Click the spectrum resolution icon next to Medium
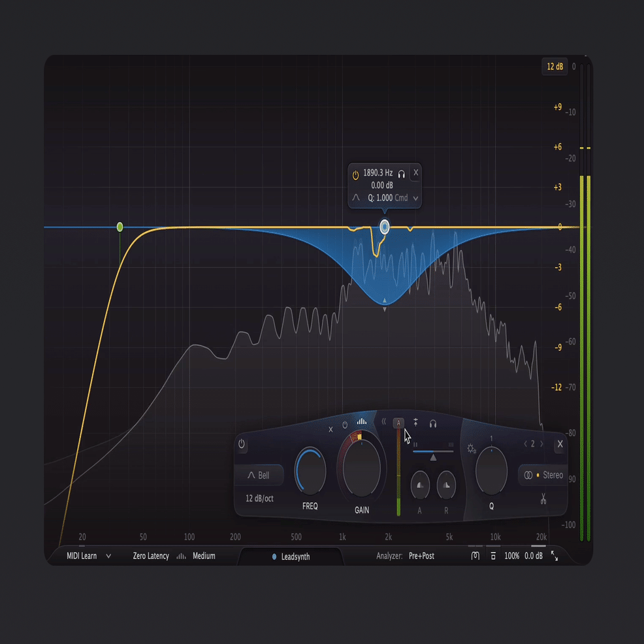The height and width of the screenshot is (644, 644). (x=181, y=556)
